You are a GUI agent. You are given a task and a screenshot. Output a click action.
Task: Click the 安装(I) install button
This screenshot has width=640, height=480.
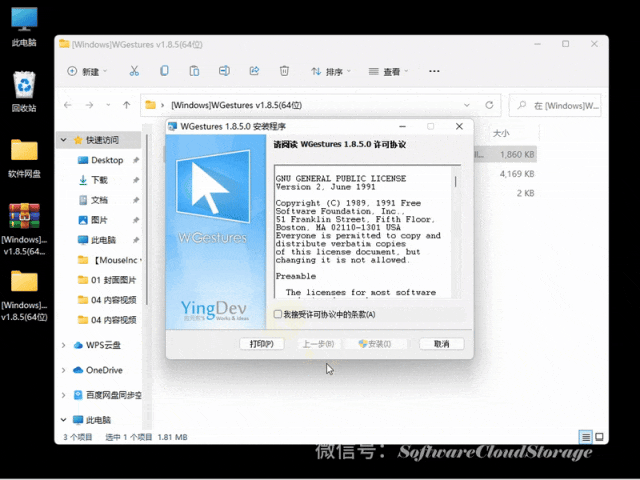click(x=375, y=344)
